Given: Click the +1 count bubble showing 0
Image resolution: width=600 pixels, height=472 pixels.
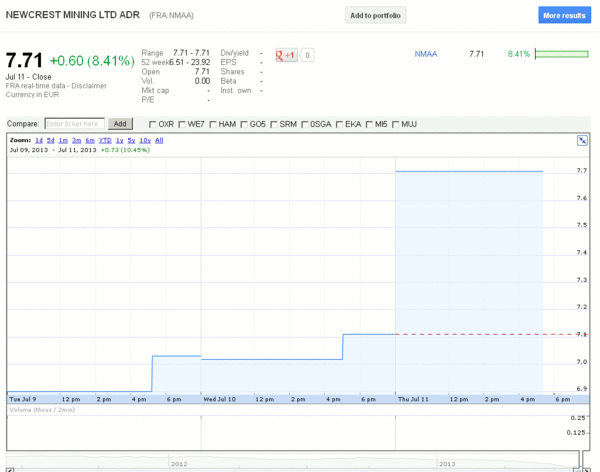Looking at the screenshot, I should [307, 55].
